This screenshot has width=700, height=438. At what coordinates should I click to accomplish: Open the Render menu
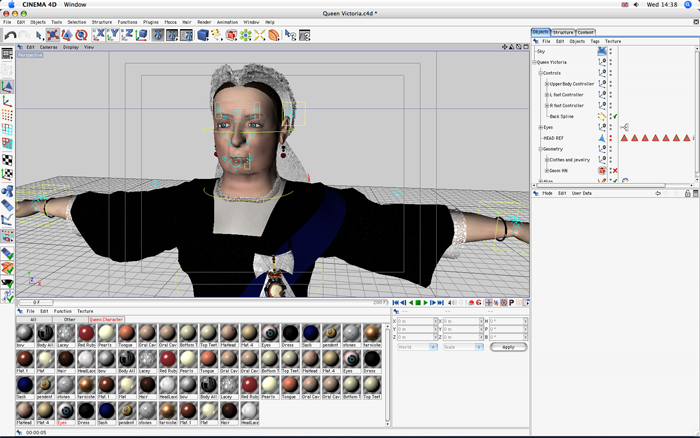[x=204, y=21]
